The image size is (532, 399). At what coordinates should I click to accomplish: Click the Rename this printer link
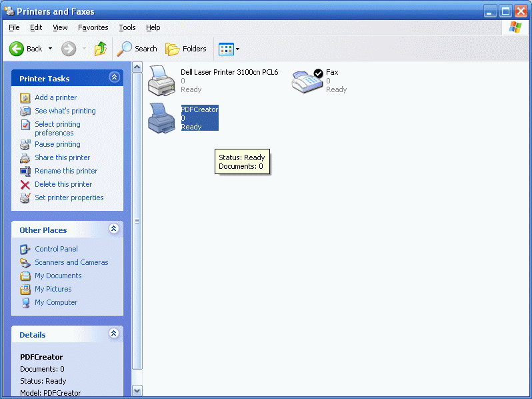click(x=66, y=171)
